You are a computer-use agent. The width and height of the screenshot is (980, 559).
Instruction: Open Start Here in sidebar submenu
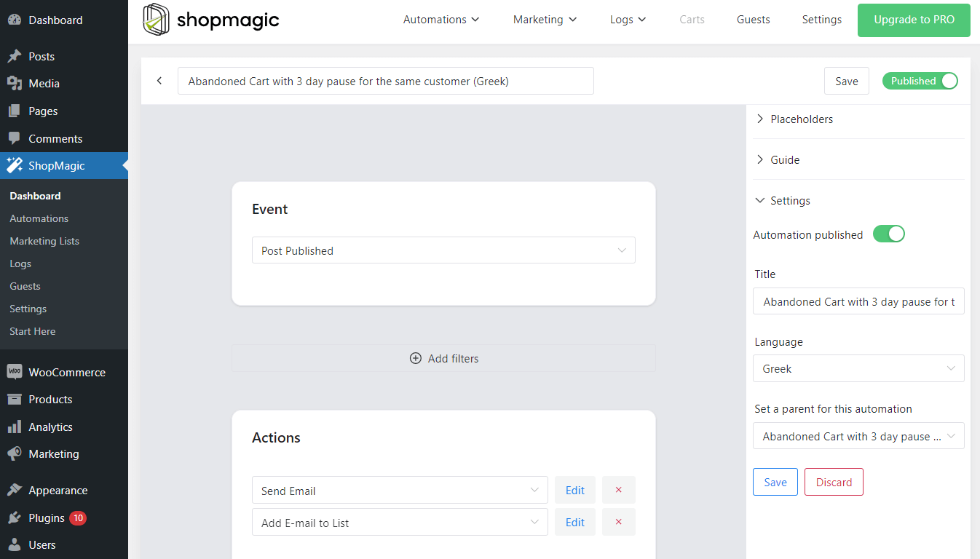coord(32,331)
